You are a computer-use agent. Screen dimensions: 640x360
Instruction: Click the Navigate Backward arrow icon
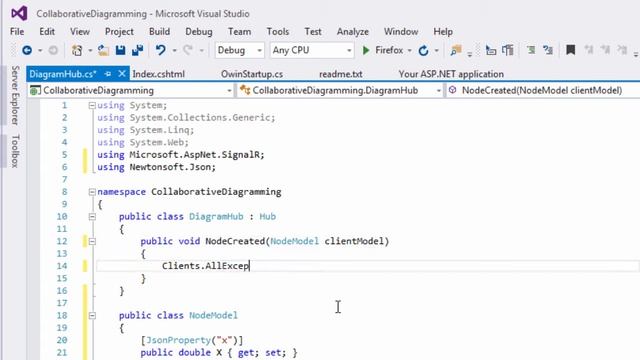[x=27, y=51]
